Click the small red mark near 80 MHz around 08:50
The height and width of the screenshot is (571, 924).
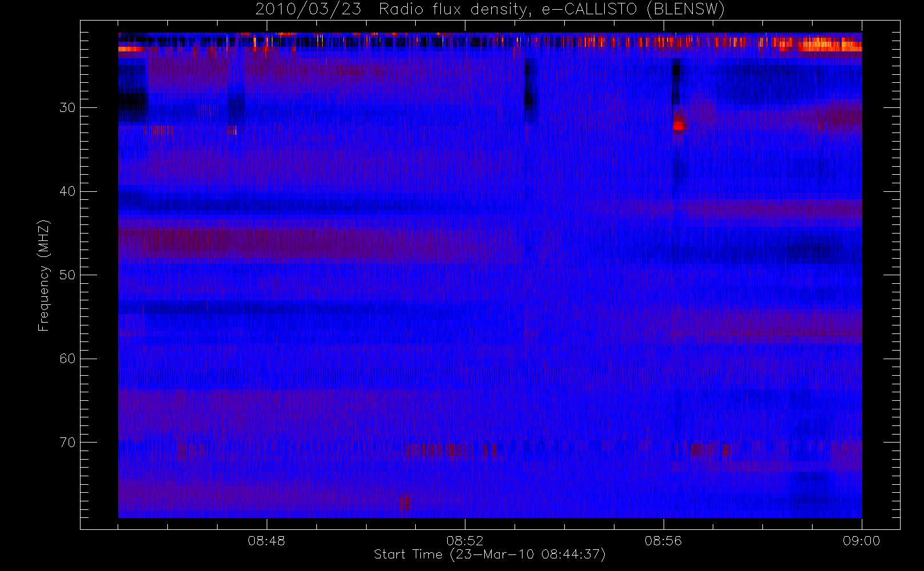tap(405, 502)
